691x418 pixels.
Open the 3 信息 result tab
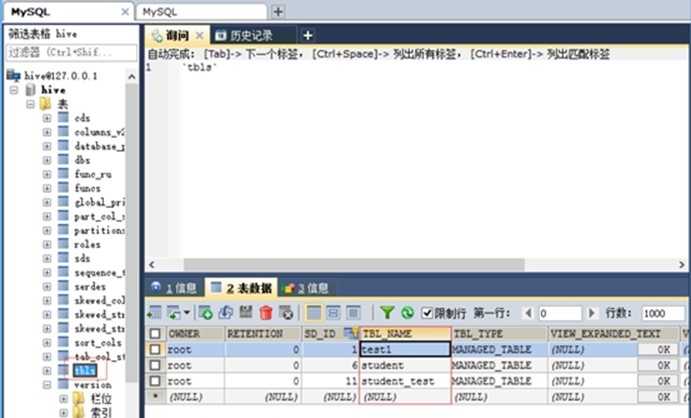click(x=306, y=288)
